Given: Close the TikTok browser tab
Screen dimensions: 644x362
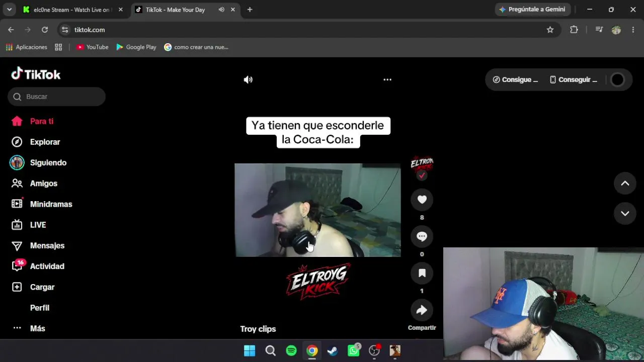Looking at the screenshot, I should tap(232, 10).
